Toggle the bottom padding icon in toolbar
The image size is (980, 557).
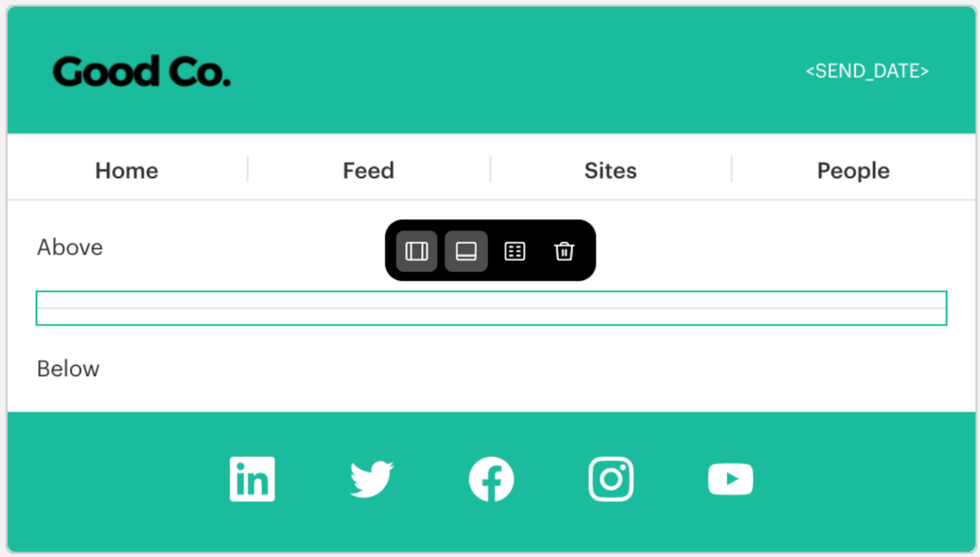click(466, 251)
